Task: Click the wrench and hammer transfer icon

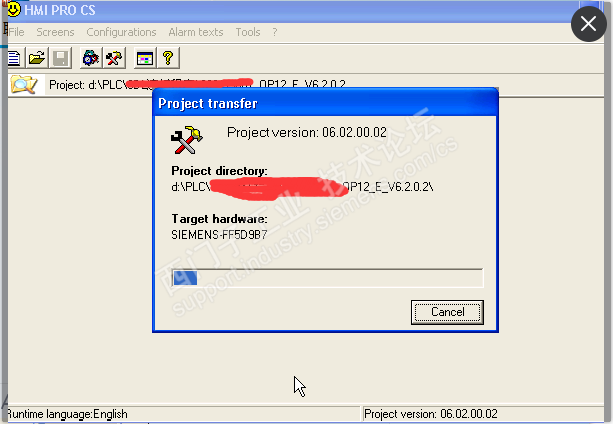Action: click(114, 58)
